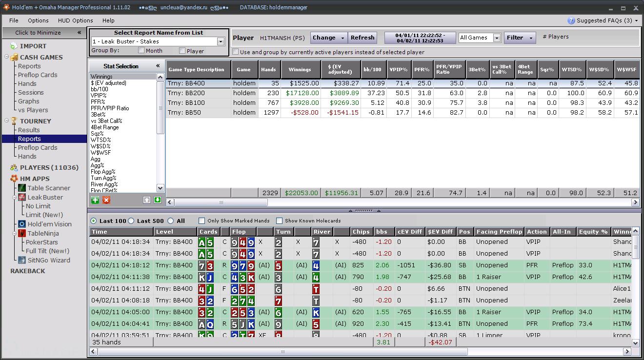Image resolution: width=644 pixels, height=360 pixels.
Task: Enable Group By Player checkbox
Action: [182, 50]
